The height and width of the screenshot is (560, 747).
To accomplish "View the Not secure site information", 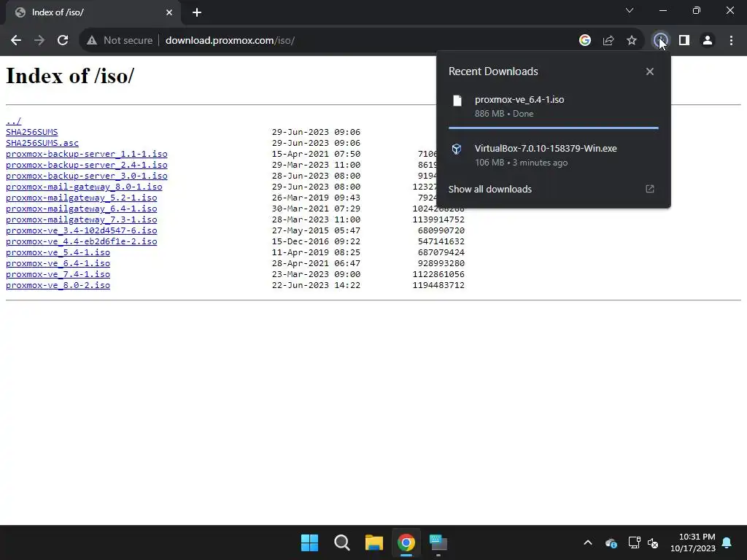I will [120, 41].
